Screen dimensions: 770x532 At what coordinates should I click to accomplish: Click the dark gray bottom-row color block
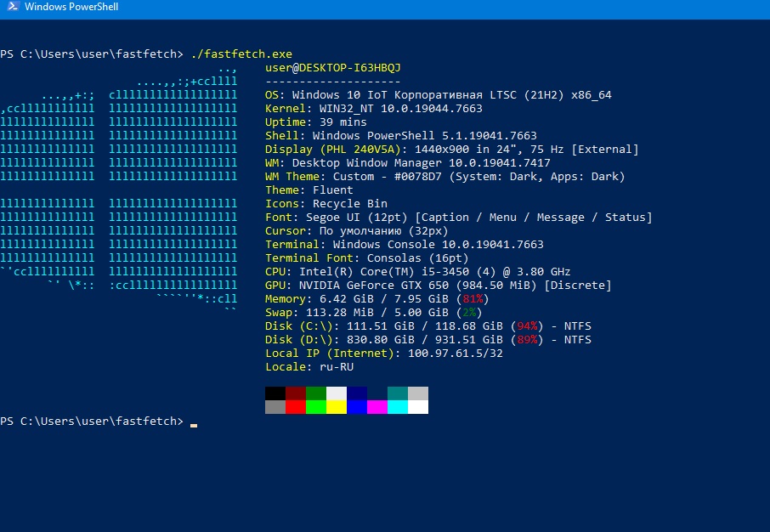point(275,407)
